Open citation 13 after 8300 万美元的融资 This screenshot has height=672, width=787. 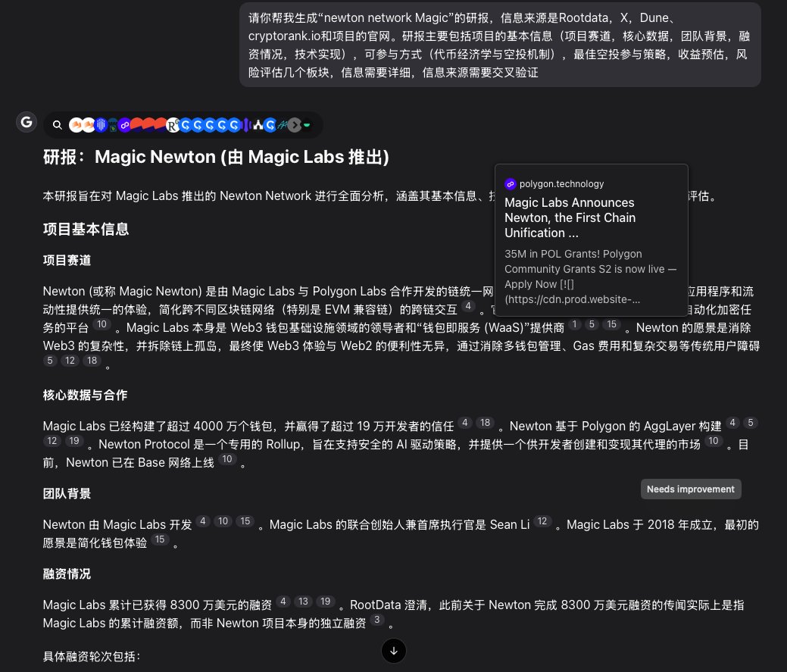click(x=303, y=602)
